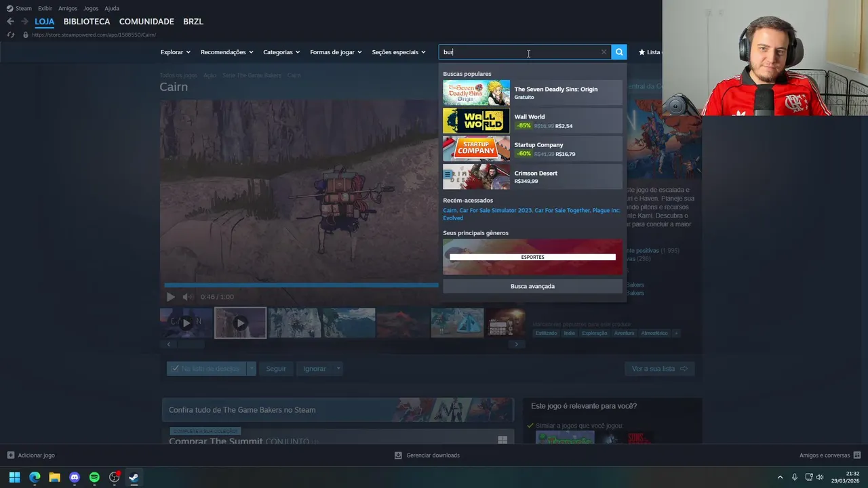Image resolution: width=868 pixels, height=488 pixels.
Task: Expand the Explorar dropdown
Action: (175, 52)
